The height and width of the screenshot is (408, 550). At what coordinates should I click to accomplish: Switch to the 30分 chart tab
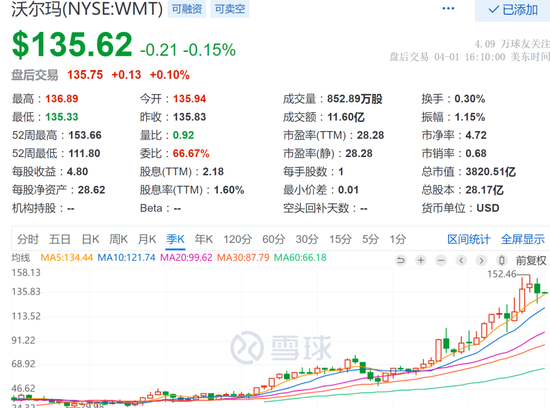click(307, 239)
